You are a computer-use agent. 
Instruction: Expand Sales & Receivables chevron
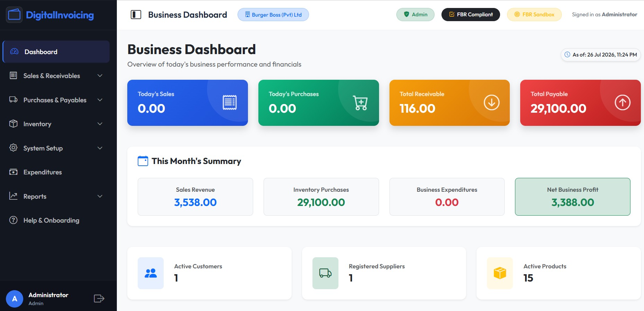click(x=100, y=76)
